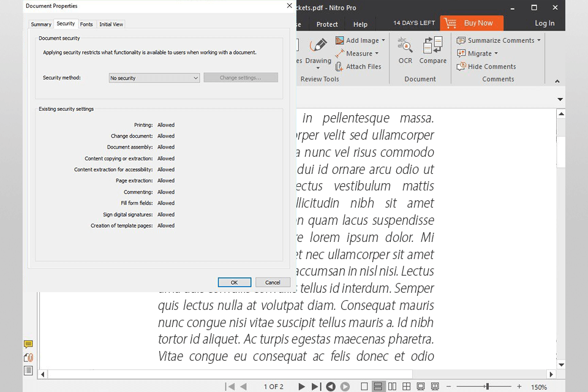
Task: Select continuous page view
Action: 378,386
